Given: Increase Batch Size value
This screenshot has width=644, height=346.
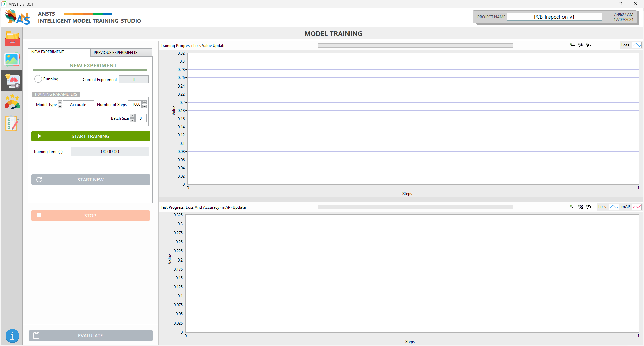Looking at the screenshot, I should click(132, 116).
